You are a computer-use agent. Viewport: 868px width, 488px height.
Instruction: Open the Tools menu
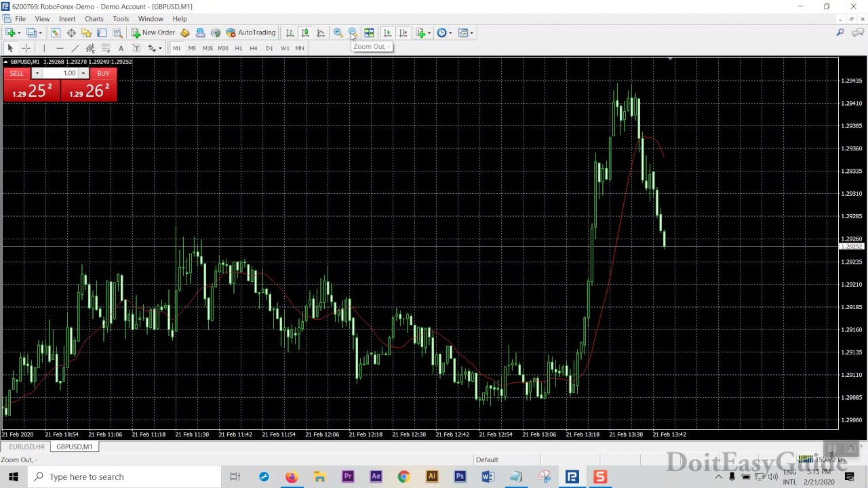(121, 19)
